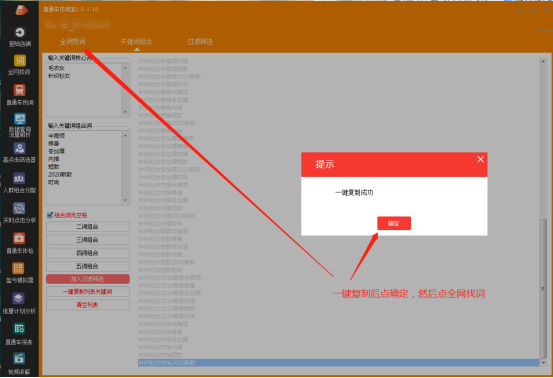Click the down arrow of combination words box scrollbar
This screenshot has height=378, width=553.
(125, 200)
